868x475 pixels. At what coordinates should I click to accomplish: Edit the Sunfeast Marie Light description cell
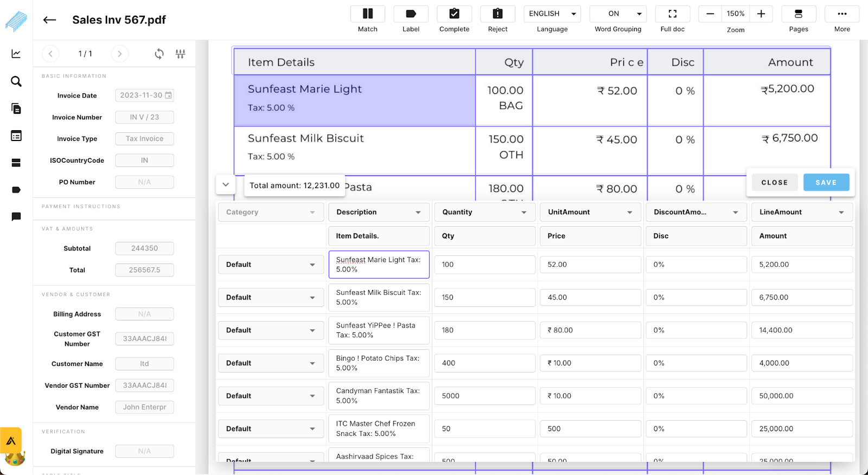(379, 265)
